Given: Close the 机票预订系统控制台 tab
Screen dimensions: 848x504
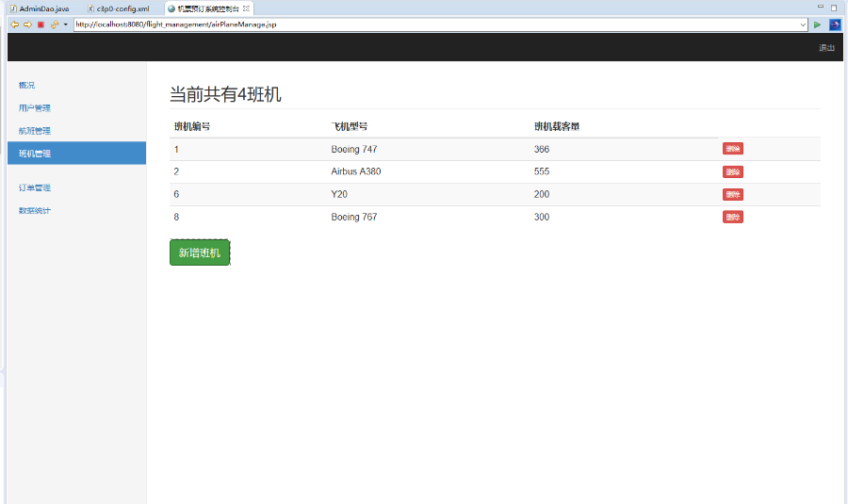Looking at the screenshot, I should (246, 8).
